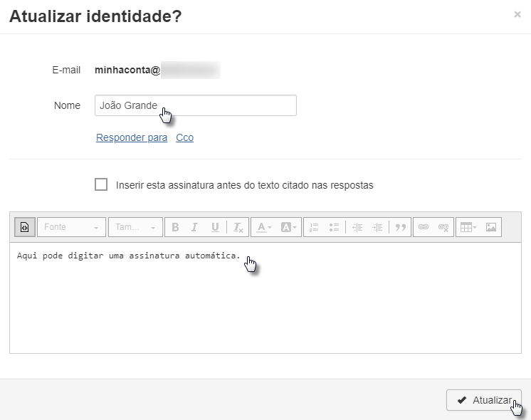Click the Responder para link
Image resolution: width=531 pixels, height=420 pixels.
[132, 137]
